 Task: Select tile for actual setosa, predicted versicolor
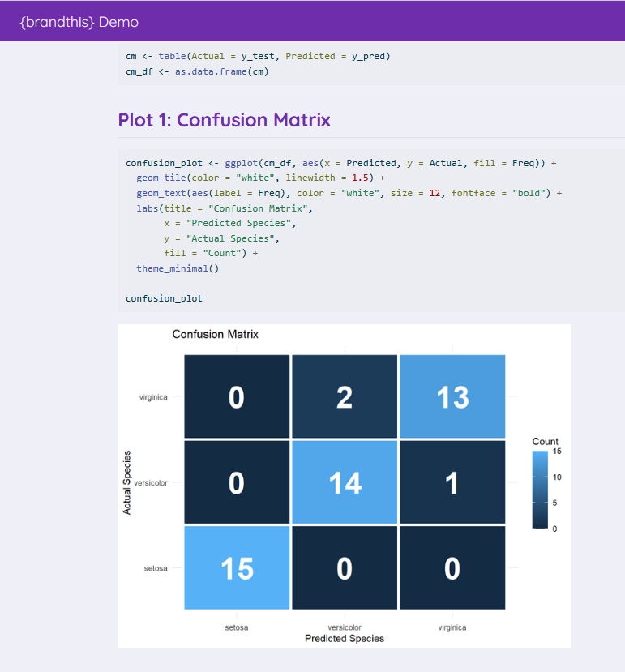pos(345,567)
